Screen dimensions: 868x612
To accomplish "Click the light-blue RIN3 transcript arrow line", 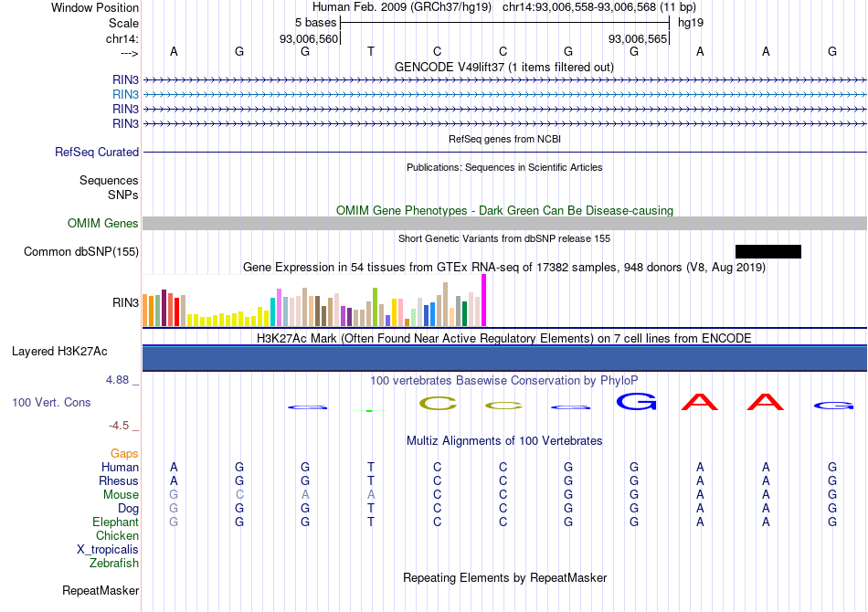I will point(504,95).
